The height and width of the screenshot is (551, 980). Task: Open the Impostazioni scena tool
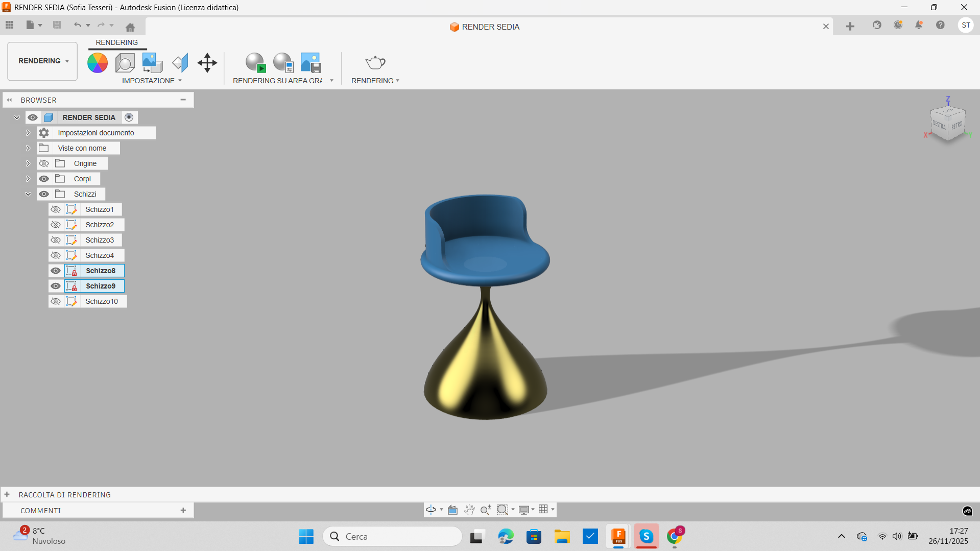(125, 63)
